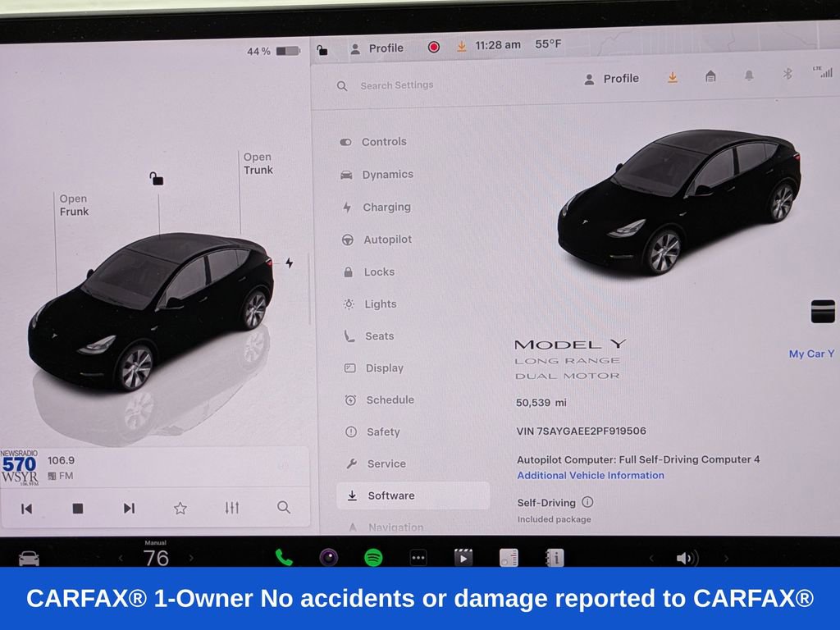
Task: Tap the status bar software download icon
Action: (461, 47)
